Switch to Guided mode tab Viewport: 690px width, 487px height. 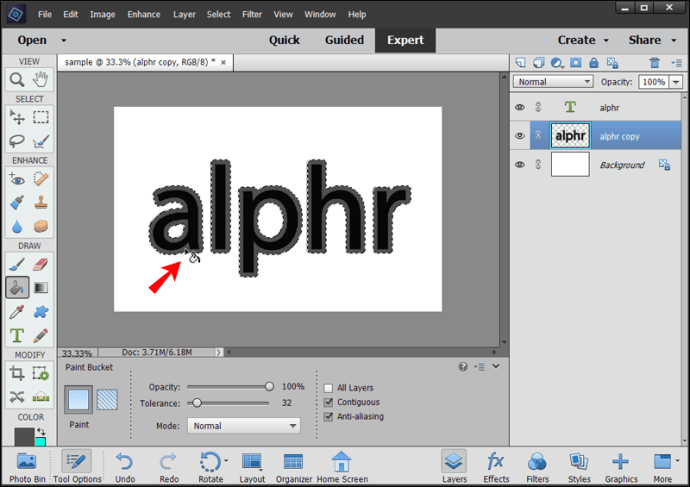(344, 40)
